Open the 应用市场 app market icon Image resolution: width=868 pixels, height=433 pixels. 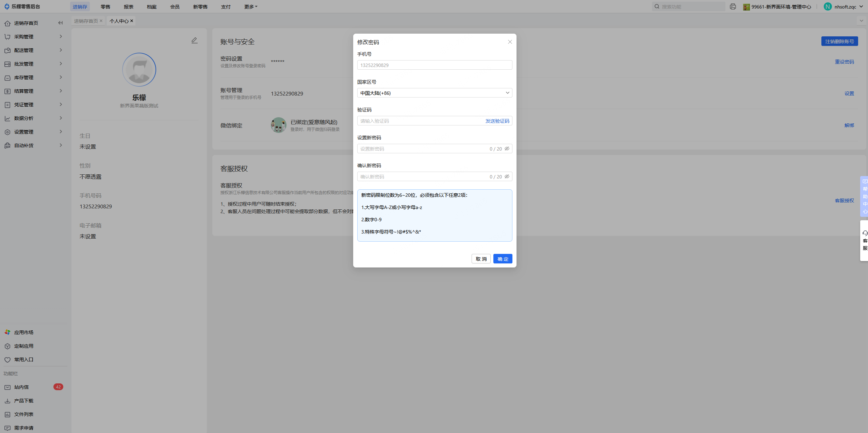[7, 332]
